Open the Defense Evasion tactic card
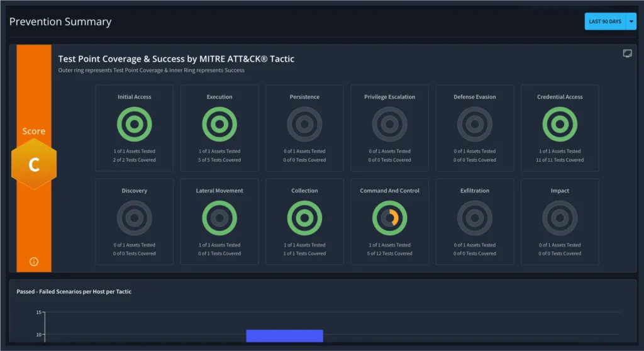This screenshot has height=351, width=644. tap(475, 128)
